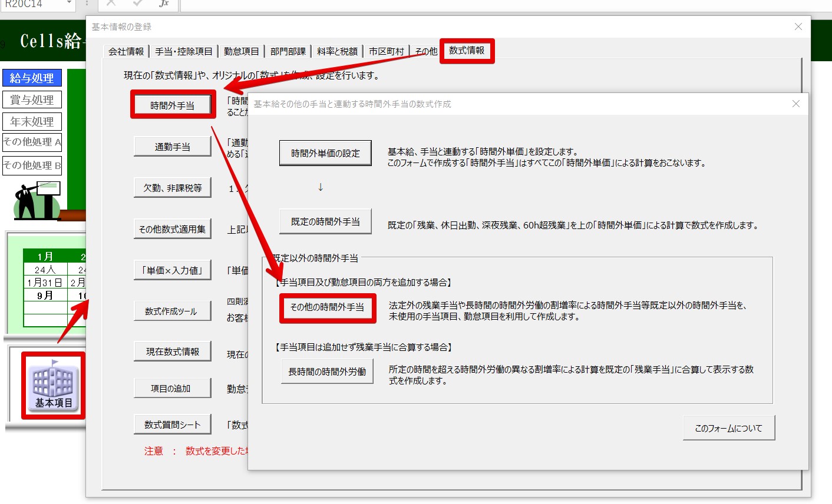
Task: Click the 通勤手当 button
Action: (172, 147)
